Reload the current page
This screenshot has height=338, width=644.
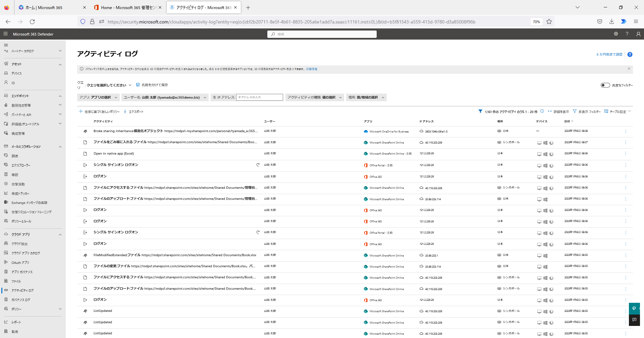32,22
